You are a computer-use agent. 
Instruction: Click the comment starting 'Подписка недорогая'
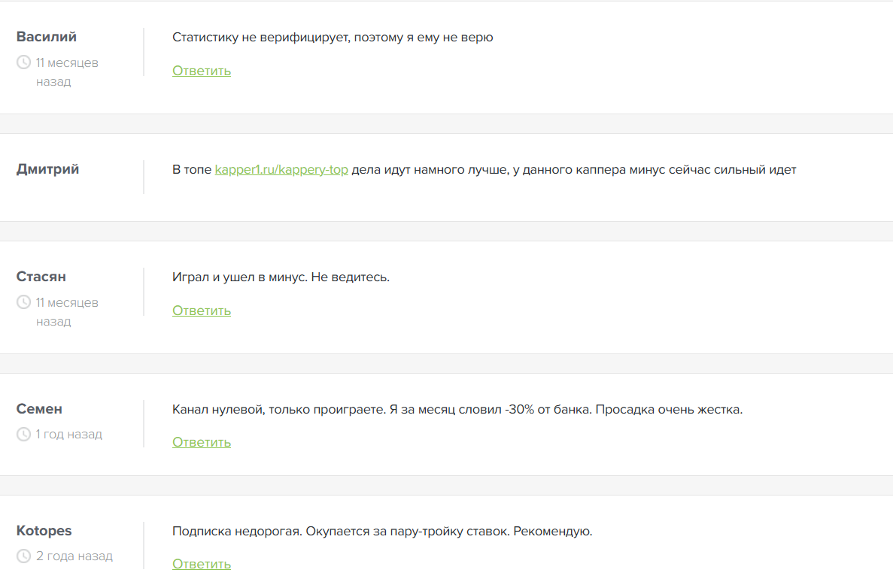point(382,532)
